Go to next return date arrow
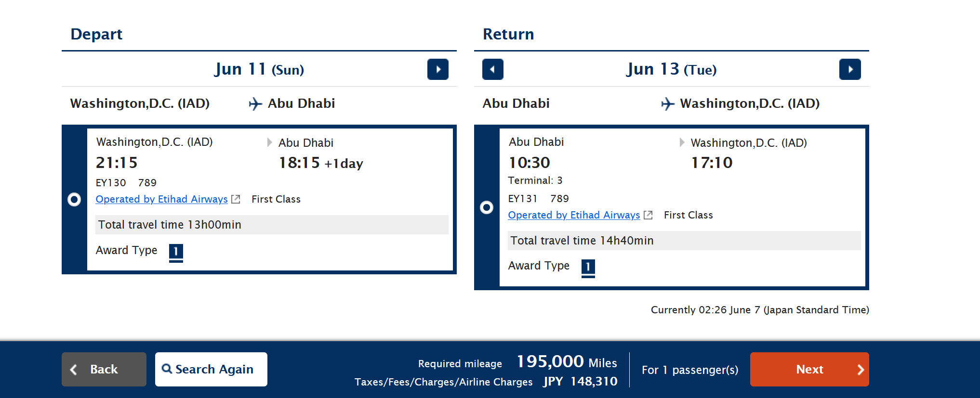 tap(850, 69)
